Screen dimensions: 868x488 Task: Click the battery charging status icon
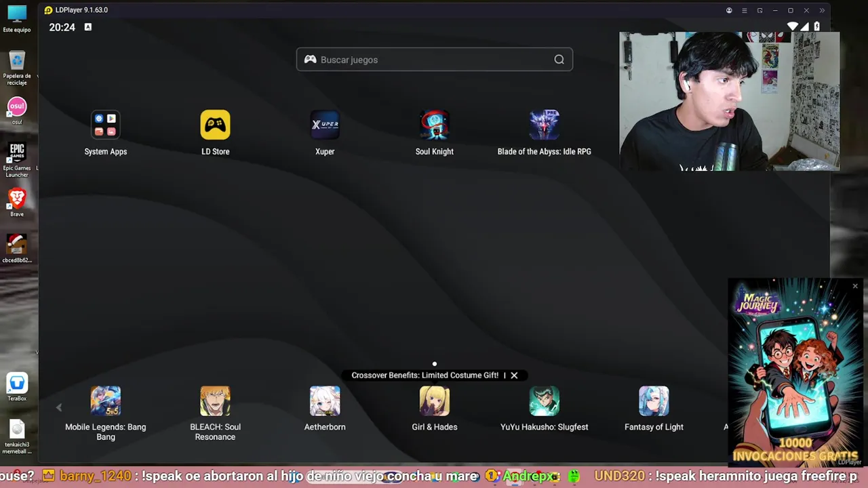[817, 26]
